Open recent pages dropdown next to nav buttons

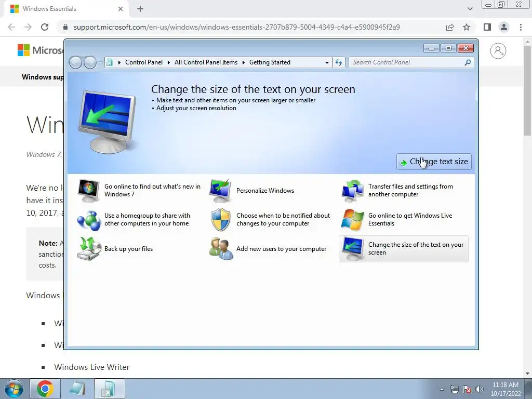click(100, 63)
